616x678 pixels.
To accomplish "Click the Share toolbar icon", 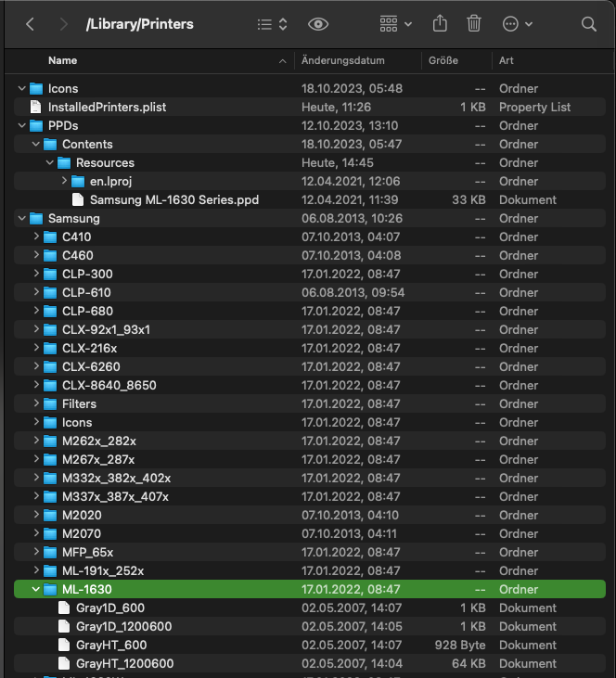I will [x=441, y=24].
